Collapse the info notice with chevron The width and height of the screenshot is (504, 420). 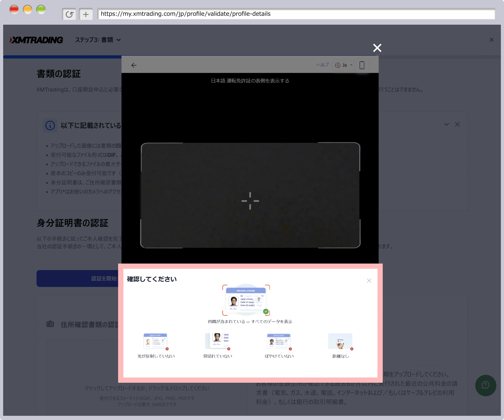[x=447, y=124]
